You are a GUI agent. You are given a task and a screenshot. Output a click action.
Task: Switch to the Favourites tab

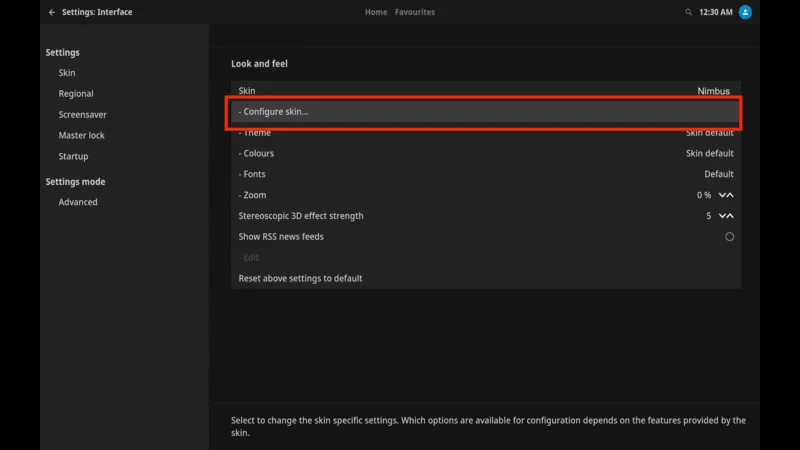(x=415, y=12)
